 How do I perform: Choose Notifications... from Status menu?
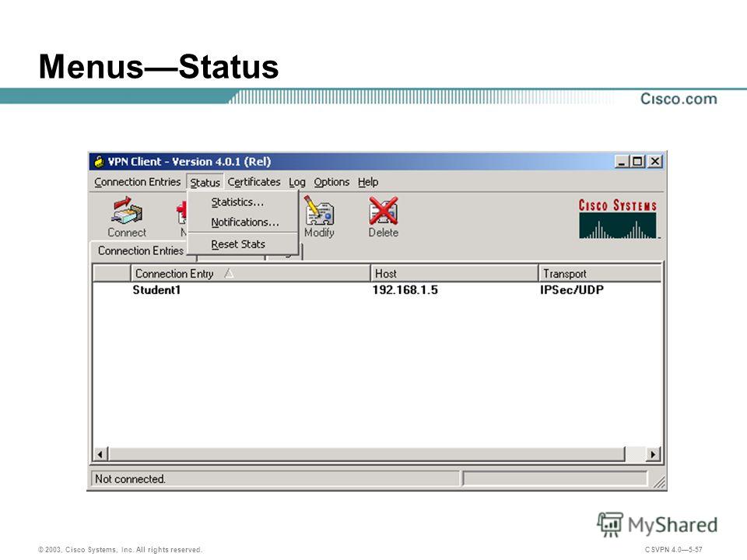(x=243, y=222)
